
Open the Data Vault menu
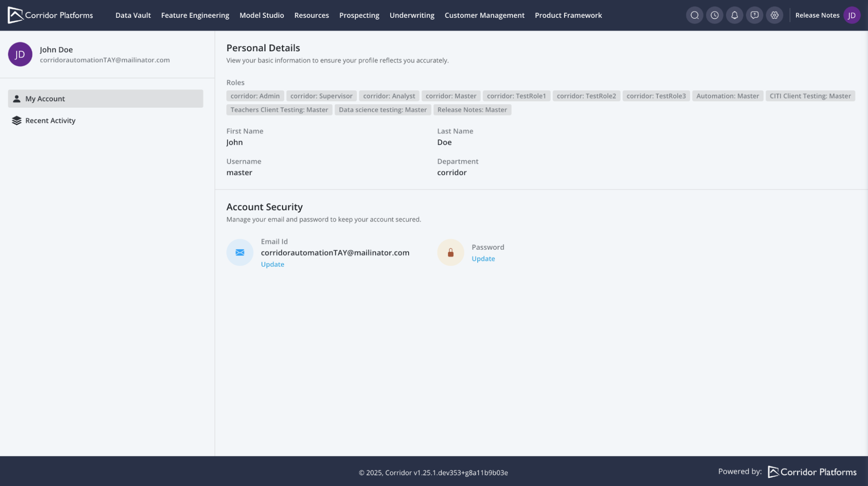coord(133,15)
